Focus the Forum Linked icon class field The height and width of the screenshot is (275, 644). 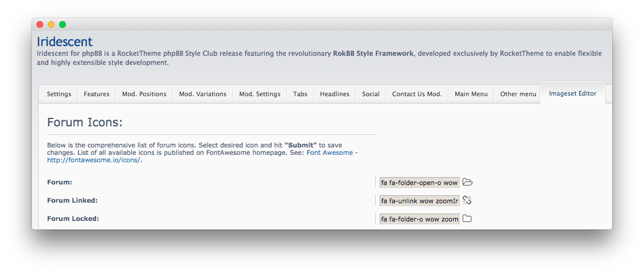419,201
